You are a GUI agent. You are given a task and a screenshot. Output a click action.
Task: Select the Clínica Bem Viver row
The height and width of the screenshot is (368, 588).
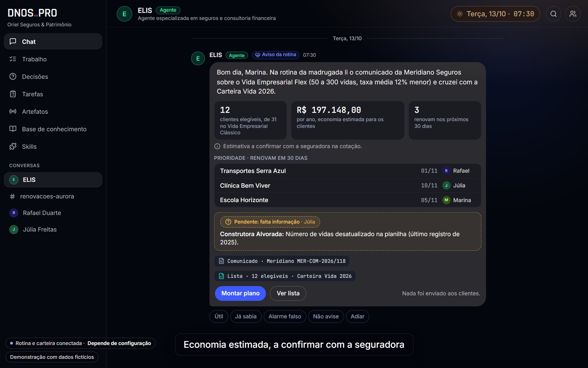[x=348, y=186]
